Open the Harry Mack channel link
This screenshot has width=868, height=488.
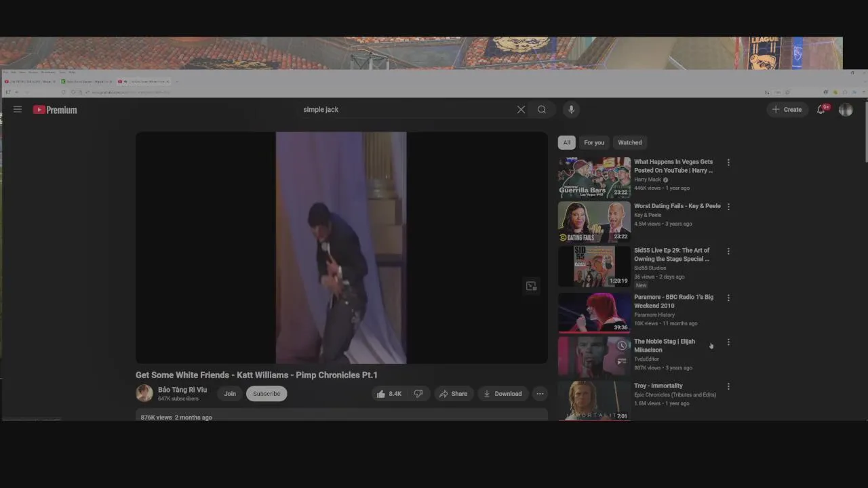648,180
